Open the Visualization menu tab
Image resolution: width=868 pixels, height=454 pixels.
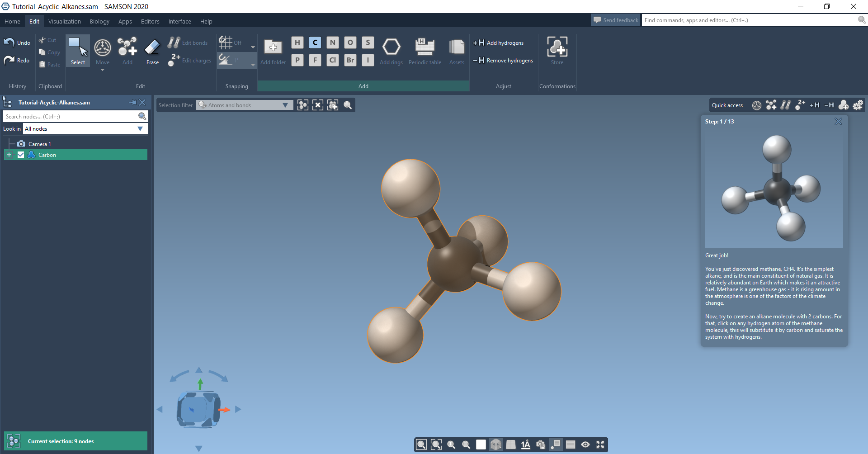coord(65,21)
